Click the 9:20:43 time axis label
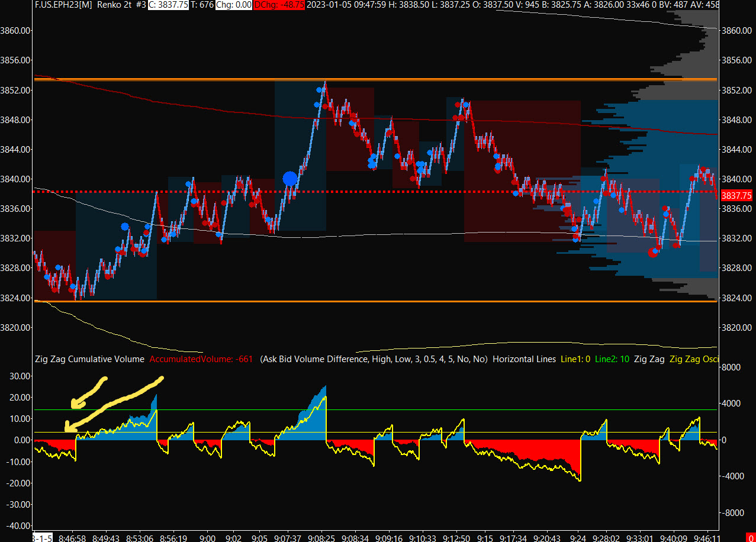The width and height of the screenshot is (756, 542). coord(547,539)
